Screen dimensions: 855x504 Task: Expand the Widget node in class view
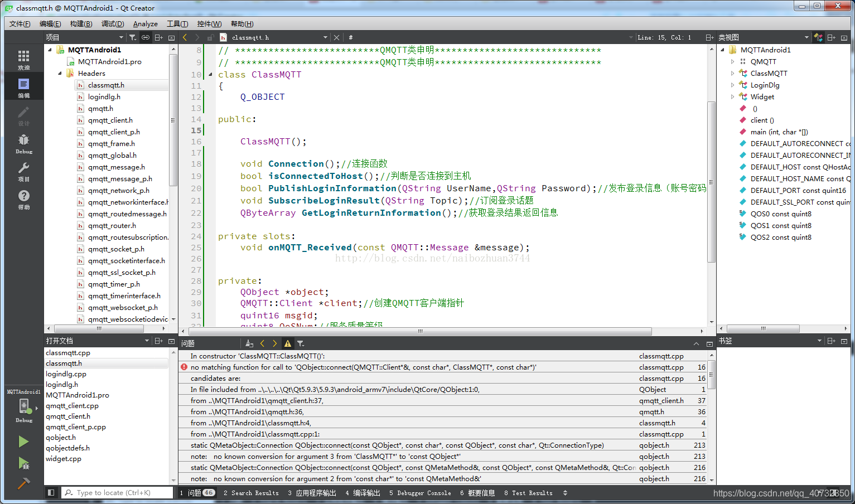(732, 96)
